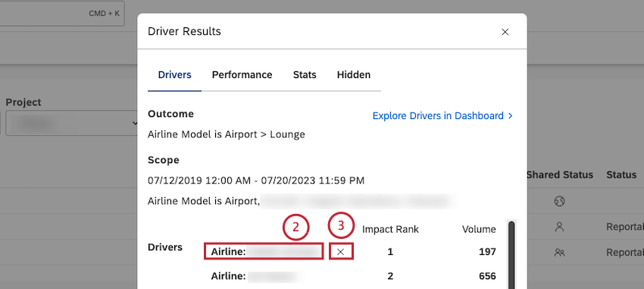Screen dimensions: 644x289
Task: Click the volume value 656
Action: click(487, 276)
